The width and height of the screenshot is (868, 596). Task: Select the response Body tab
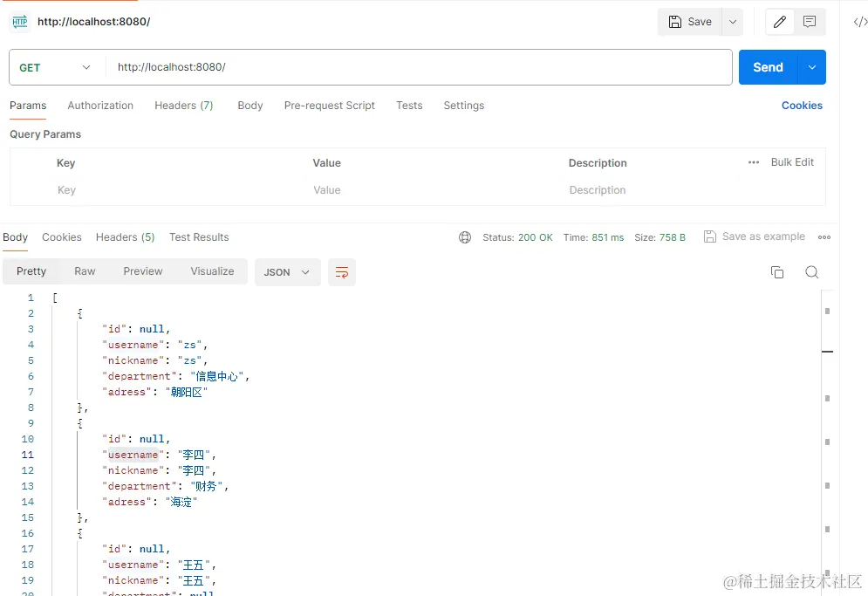[15, 237]
